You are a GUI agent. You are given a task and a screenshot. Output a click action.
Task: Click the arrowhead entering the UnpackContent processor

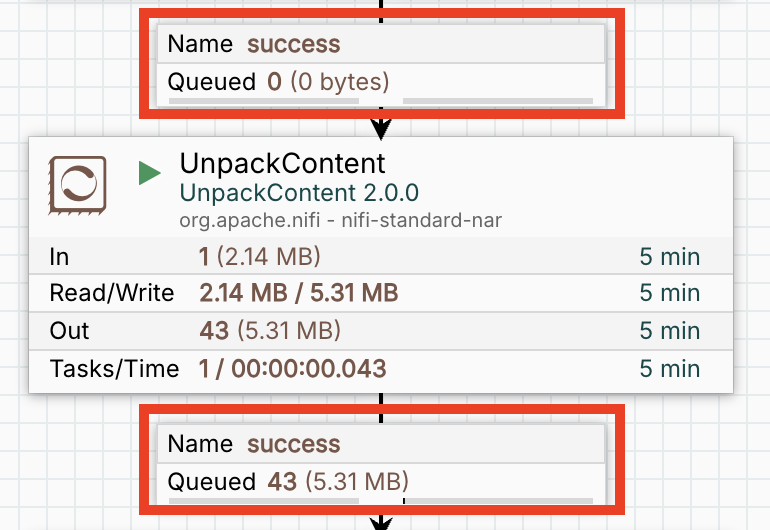(381, 129)
